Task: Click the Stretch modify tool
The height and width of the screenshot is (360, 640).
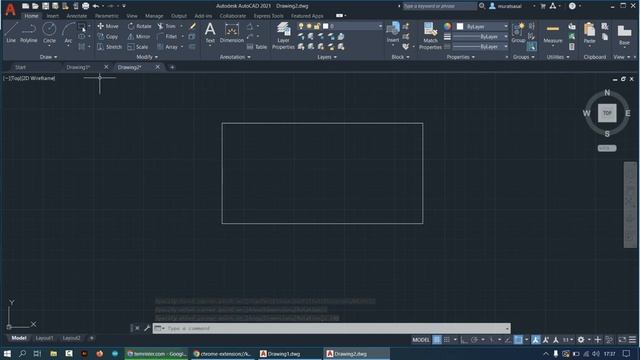Action: 109,47
